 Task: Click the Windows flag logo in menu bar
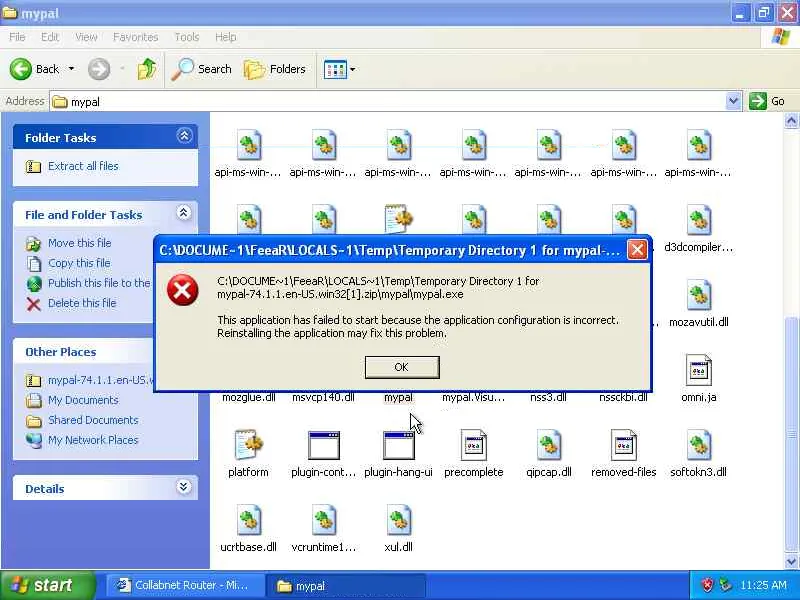pyautogui.click(x=780, y=37)
